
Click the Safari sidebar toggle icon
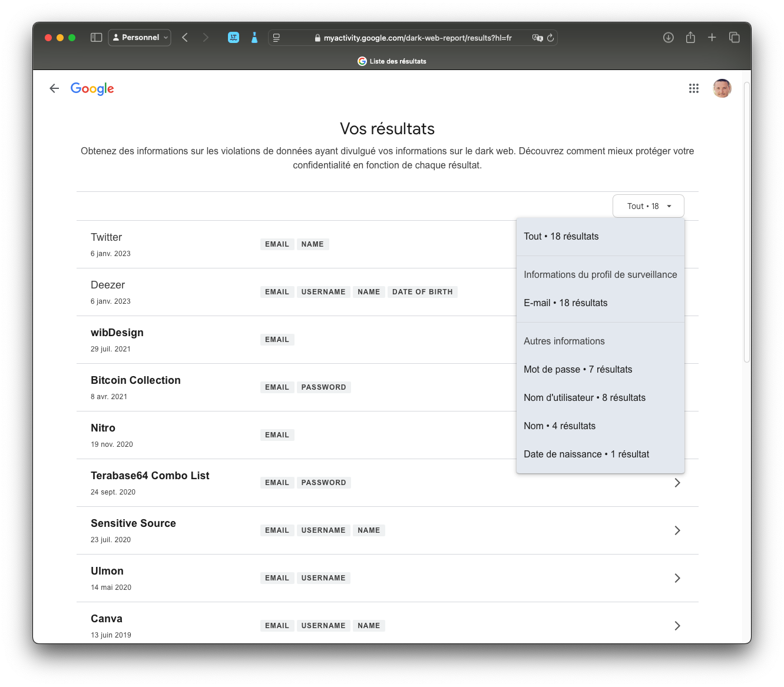pyautogui.click(x=97, y=38)
